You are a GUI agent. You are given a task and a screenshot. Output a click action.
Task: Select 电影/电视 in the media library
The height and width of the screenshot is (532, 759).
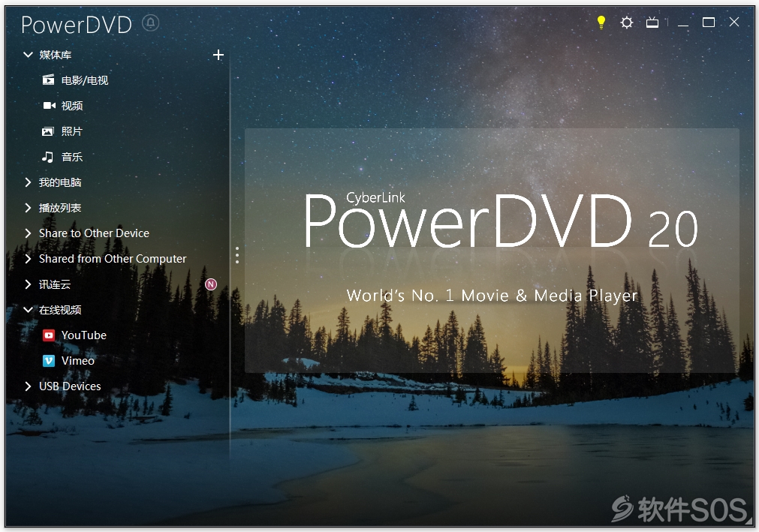tap(85, 80)
